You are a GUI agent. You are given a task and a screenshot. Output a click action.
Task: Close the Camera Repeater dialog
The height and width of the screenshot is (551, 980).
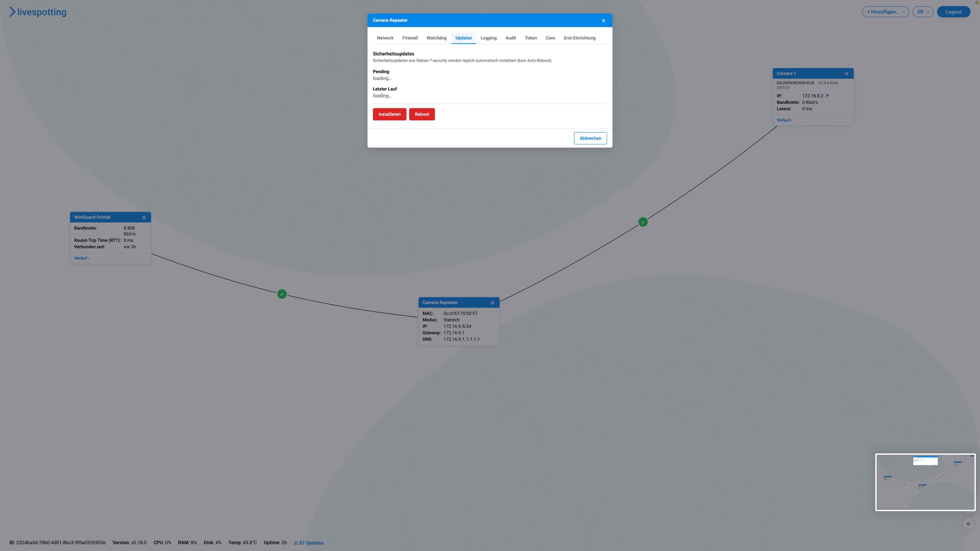(603, 21)
